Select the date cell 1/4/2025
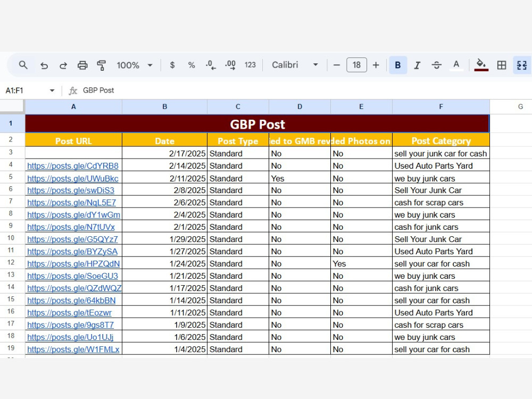Viewport: 532px width, 399px height. coord(164,349)
